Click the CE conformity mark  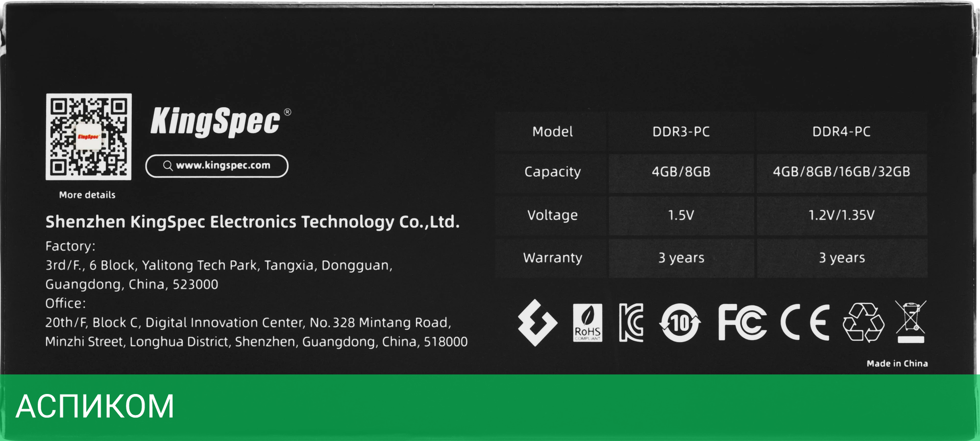click(x=805, y=322)
